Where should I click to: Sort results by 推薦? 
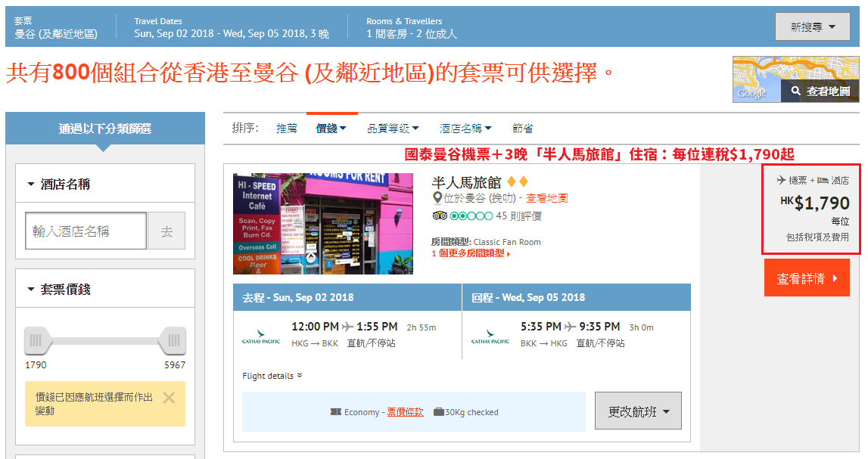pos(287,129)
